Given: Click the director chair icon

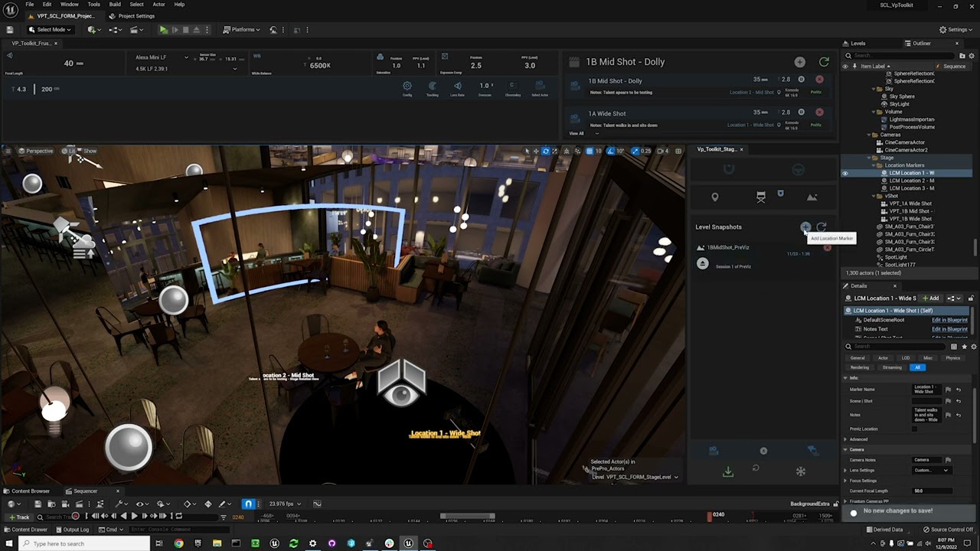Looking at the screenshot, I should pos(761,197).
